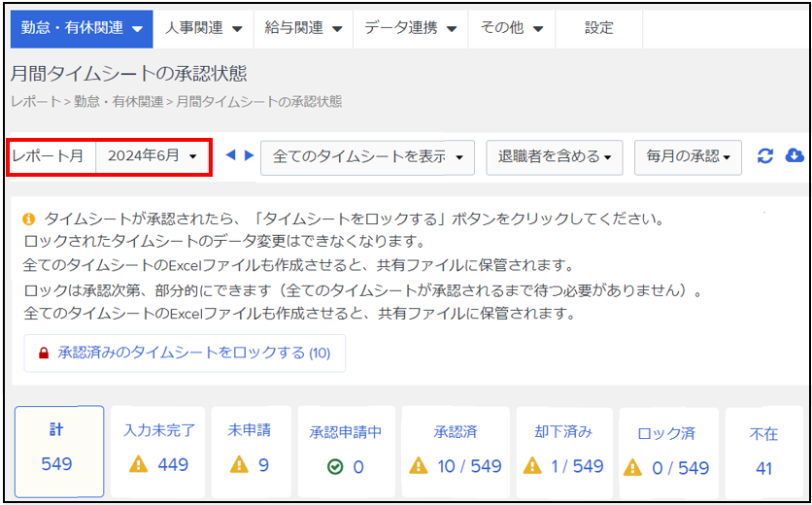812x505 pixels.
Task: Open the 給与関連 menu
Action: (x=303, y=28)
